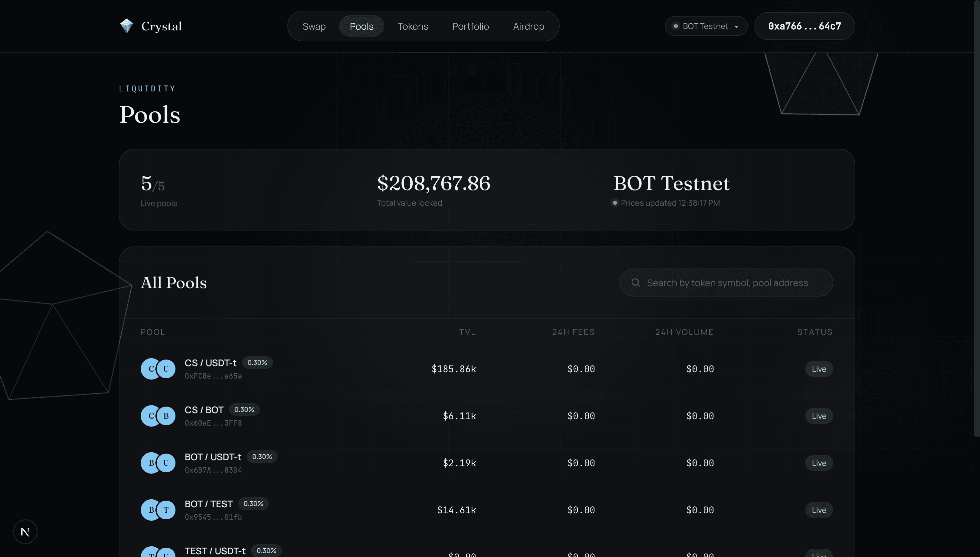The width and height of the screenshot is (980, 557).
Task: Focus the pool search input field
Action: tap(726, 282)
